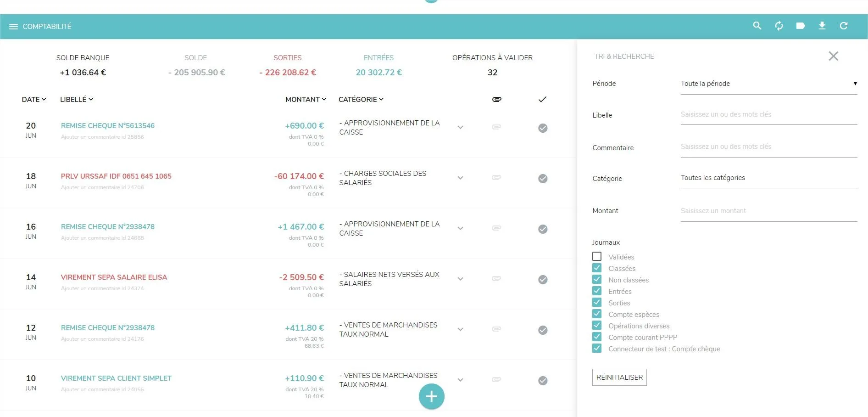Click the Montant input field
The image size is (868, 417).
769,211
